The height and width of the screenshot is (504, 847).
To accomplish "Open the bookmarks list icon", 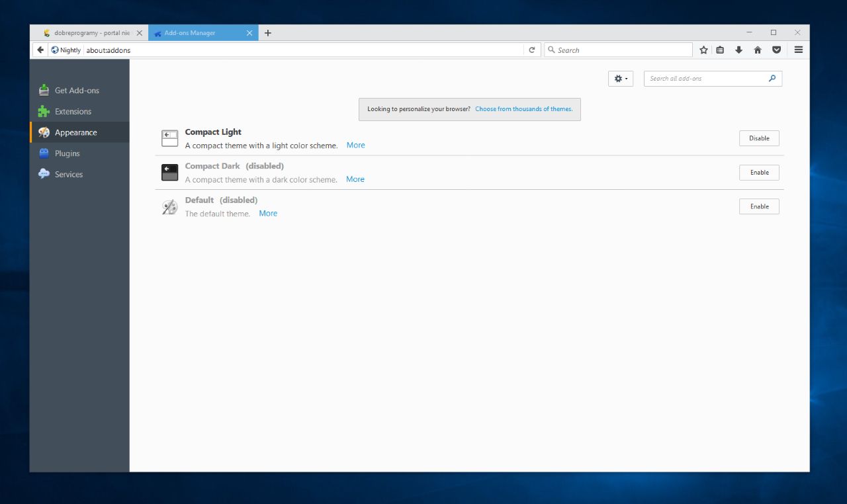I will 721,50.
